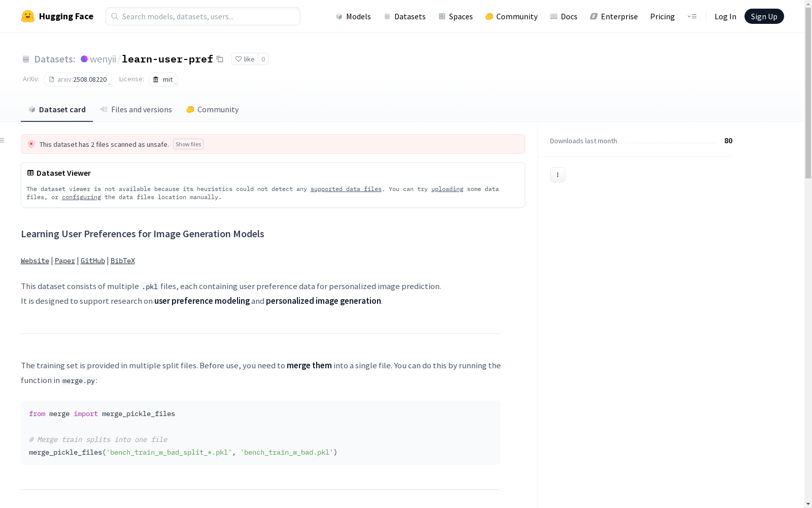The image size is (812, 508).
Task: Click the 'bench_train_w_bad.pkl' string in code
Action: coord(287,453)
